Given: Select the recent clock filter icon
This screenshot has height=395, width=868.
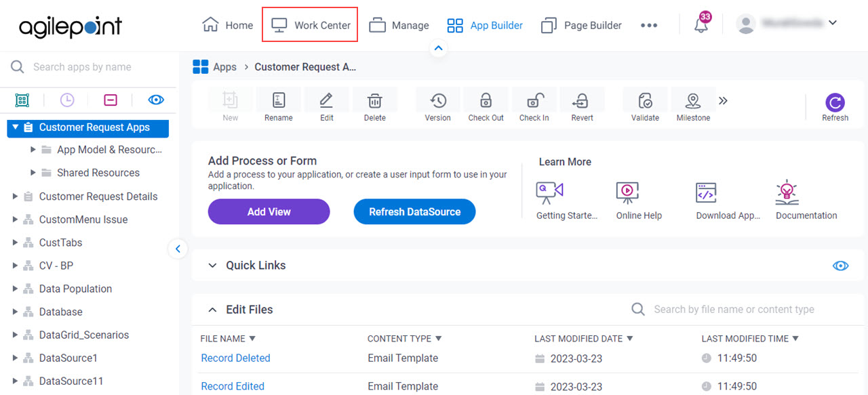Looking at the screenshot, I should (x=67, y=100).
